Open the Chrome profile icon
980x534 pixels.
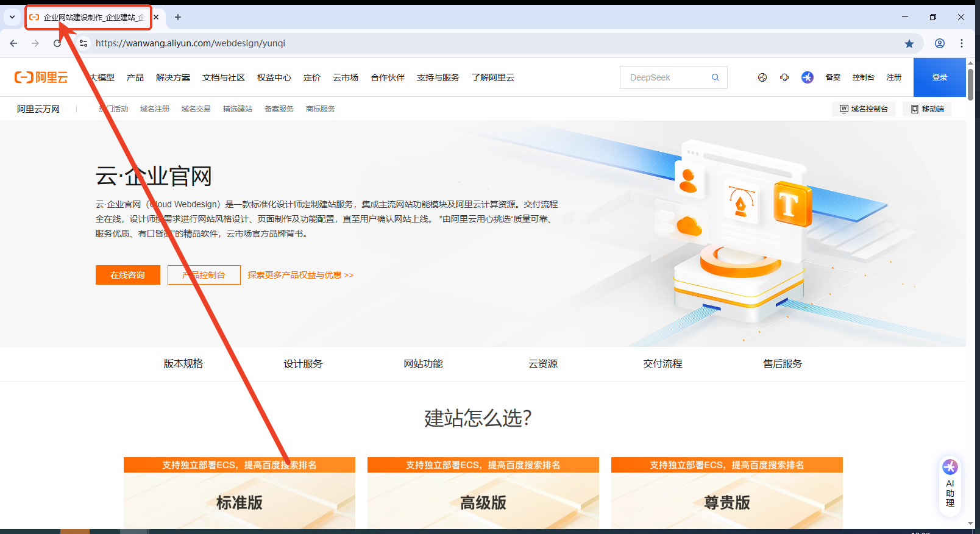[940, 43]
